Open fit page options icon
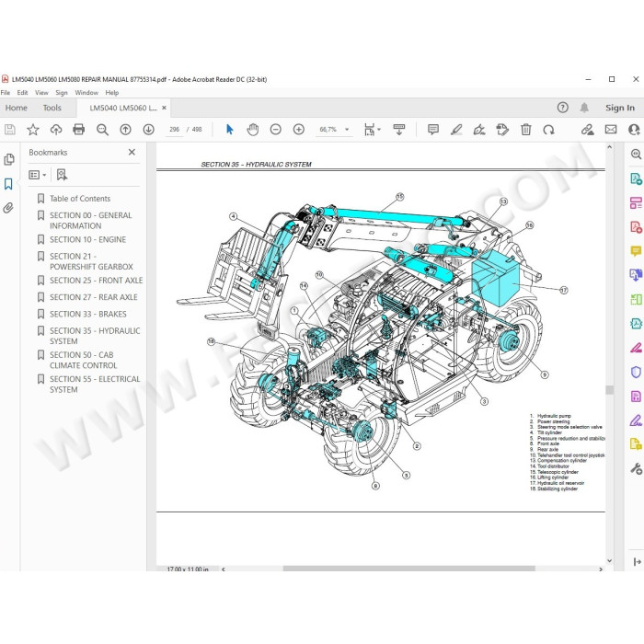The image size is (644, 644). pos(373,130)
